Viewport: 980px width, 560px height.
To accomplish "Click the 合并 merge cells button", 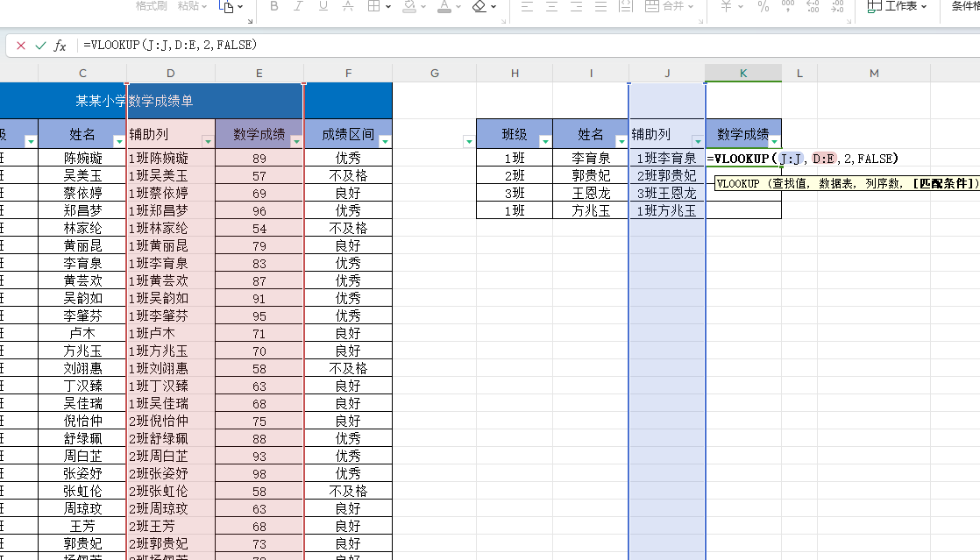I will pyautogui.click(x=669, y=6).
